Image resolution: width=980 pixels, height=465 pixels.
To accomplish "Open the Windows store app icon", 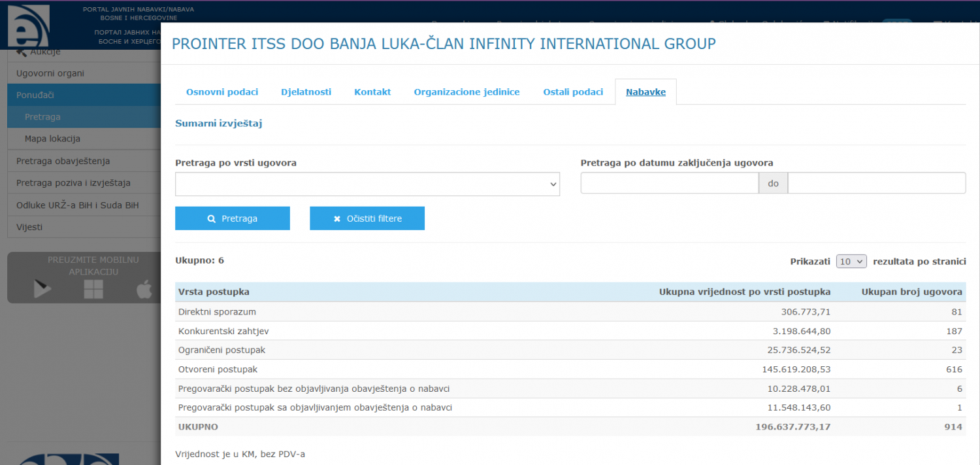I will [93, 288].
